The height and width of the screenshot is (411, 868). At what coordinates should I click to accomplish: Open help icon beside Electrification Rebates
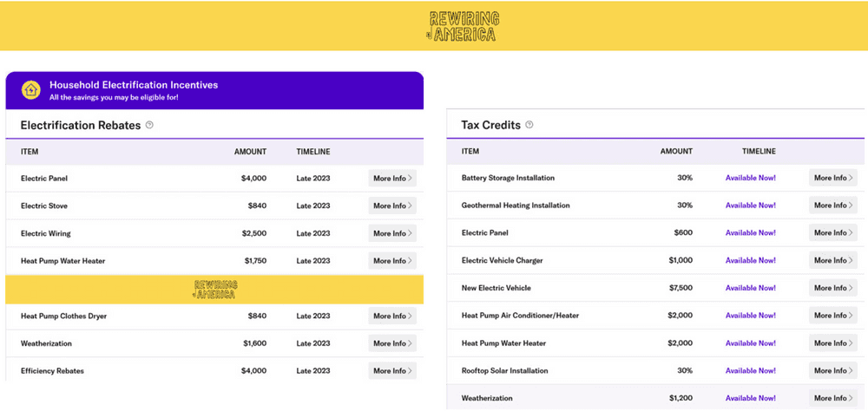coord(149,125)
